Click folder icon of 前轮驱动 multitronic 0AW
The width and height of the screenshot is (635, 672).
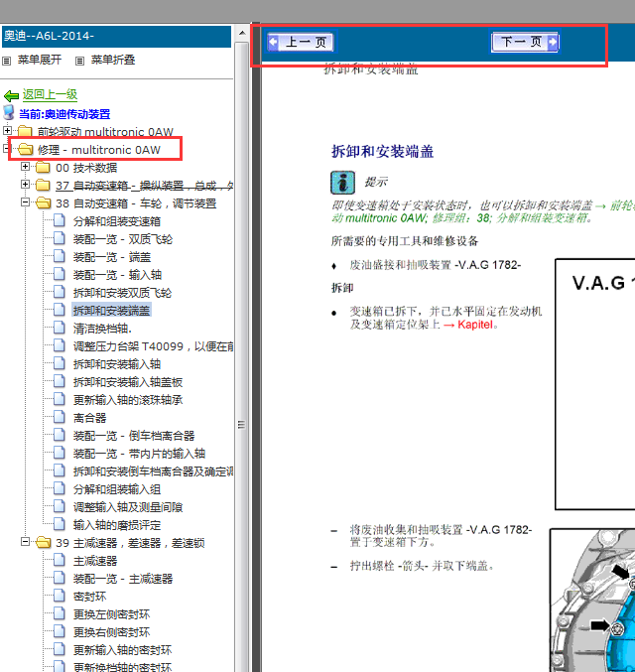25,131
